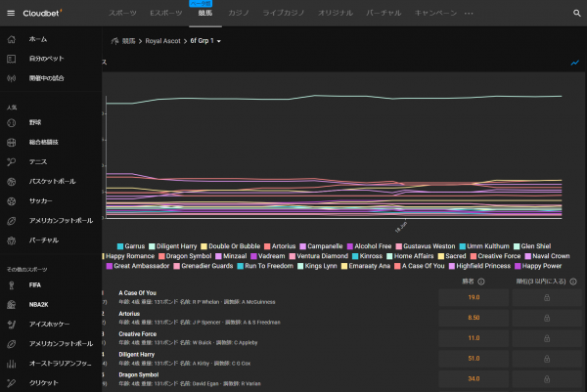Select winner odds 34.0 for Dragon Symbol
This screenshot has width=587, height=392.
(x=474, y=379)
